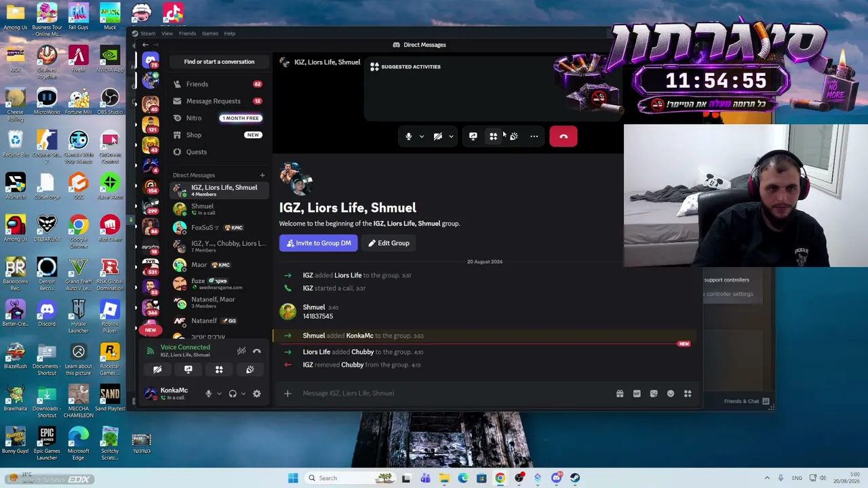Open soundboard from the voice panel
Screen dimensions: 868x488
coord(250,369)
